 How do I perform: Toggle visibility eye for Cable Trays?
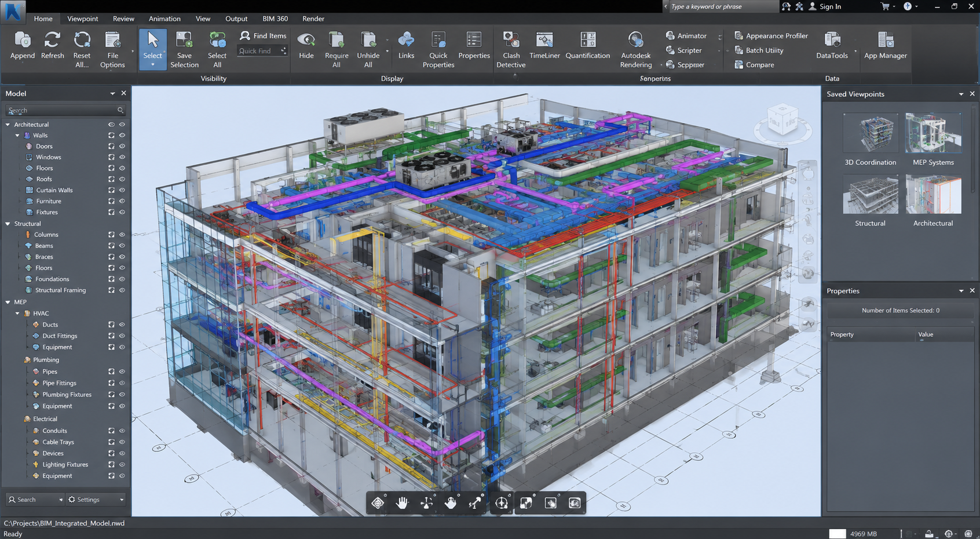point(122,442)
